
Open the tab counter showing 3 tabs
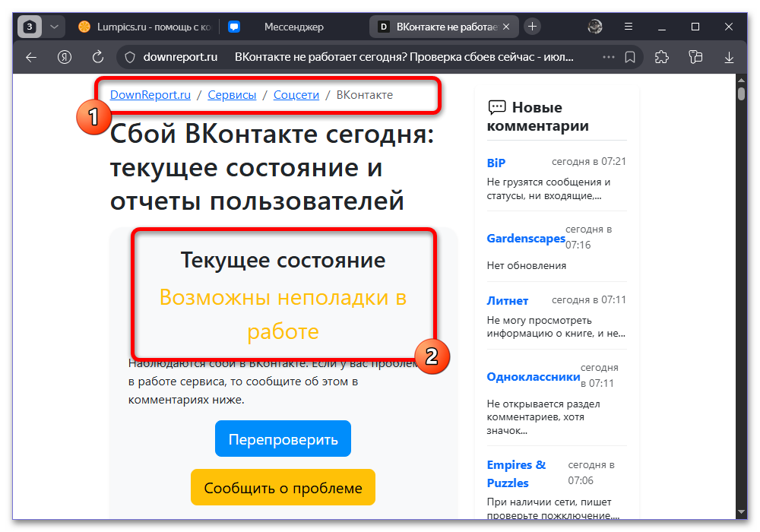point(30,27)
